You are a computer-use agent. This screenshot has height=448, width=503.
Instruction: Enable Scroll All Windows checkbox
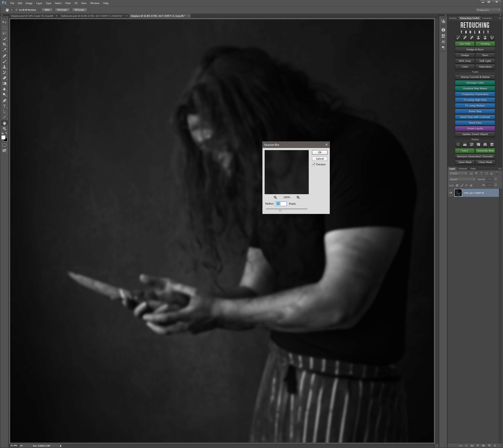17,10
